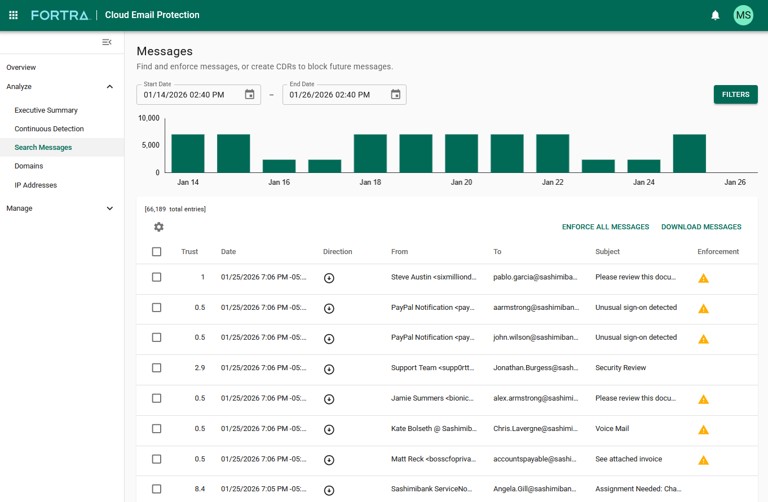Click the DOWNLOAD MESSAGES link
768x502 pixels.
(x=701, y=227)
